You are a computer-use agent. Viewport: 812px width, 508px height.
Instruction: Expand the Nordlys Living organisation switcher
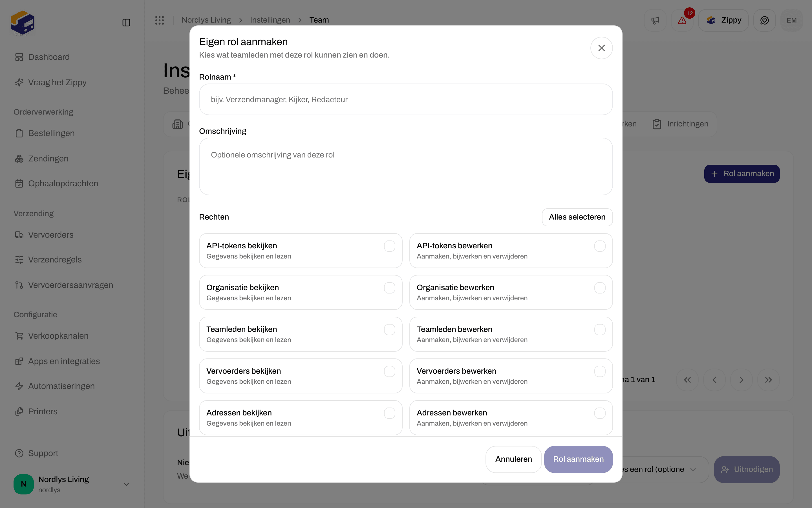(72, 484)
